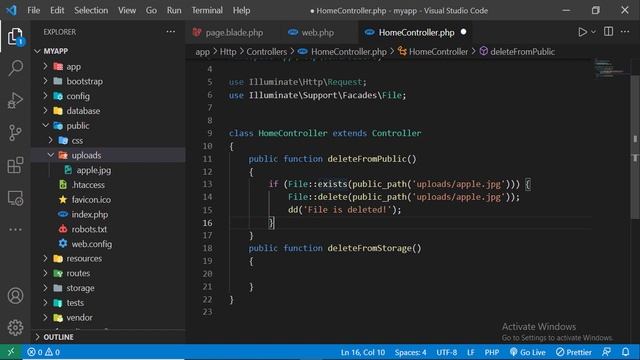Open remote window indicator in status bar
This screenshot has width=640, height=360.
pyautogui.click(x=11, y=352)
